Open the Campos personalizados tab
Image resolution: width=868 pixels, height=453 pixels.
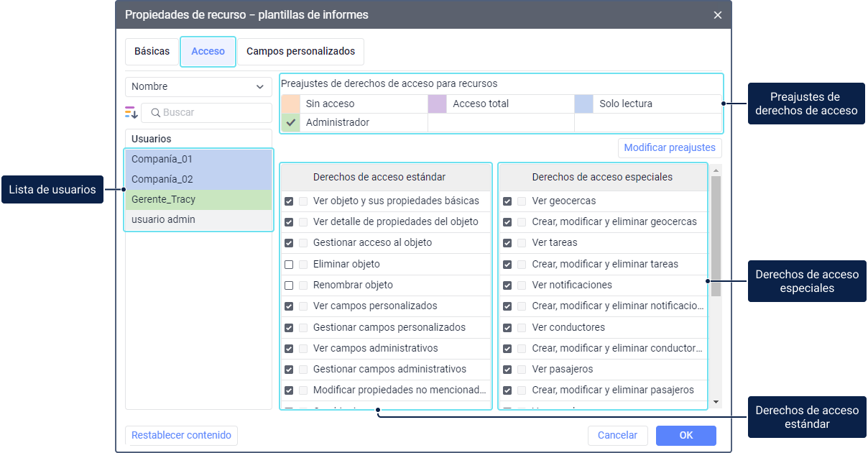point(300,52)
